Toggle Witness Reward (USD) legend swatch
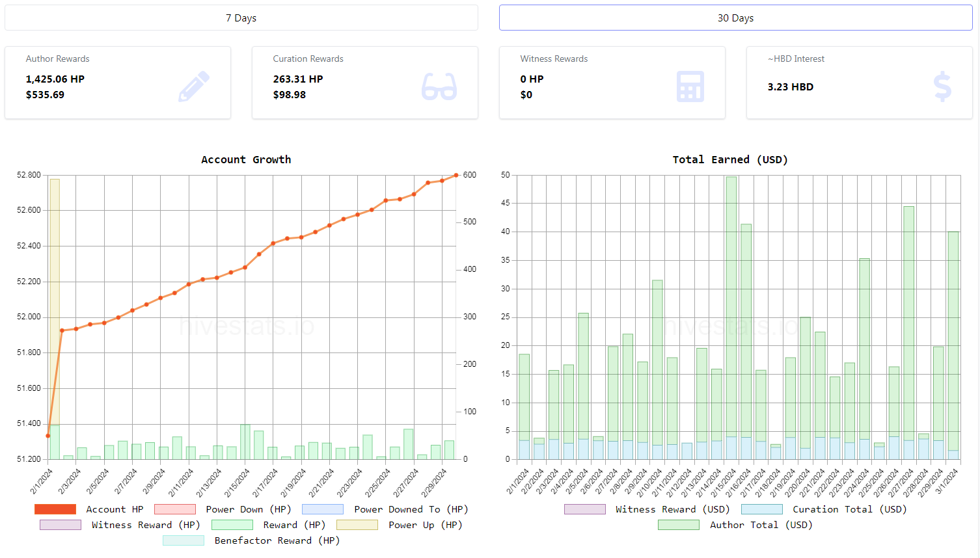The image size is (980, 558). [585, 509]
